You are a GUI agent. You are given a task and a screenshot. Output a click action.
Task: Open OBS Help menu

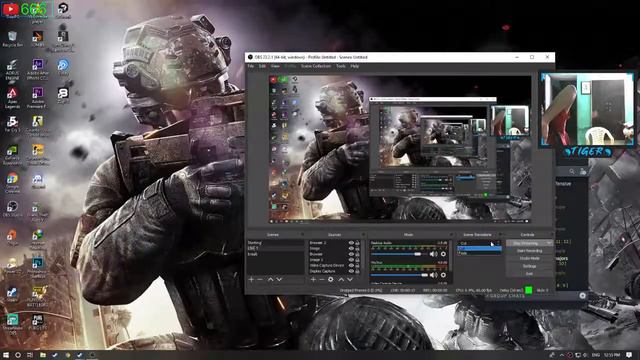[x=354, y=66]
